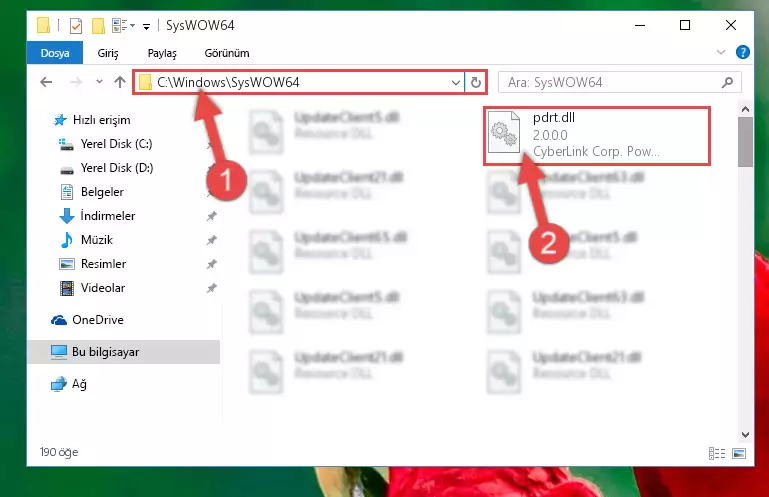769x497 pixels.
Task: Click the address bar path C:\Windows\SysWOW64
Action: pos(228,82)
